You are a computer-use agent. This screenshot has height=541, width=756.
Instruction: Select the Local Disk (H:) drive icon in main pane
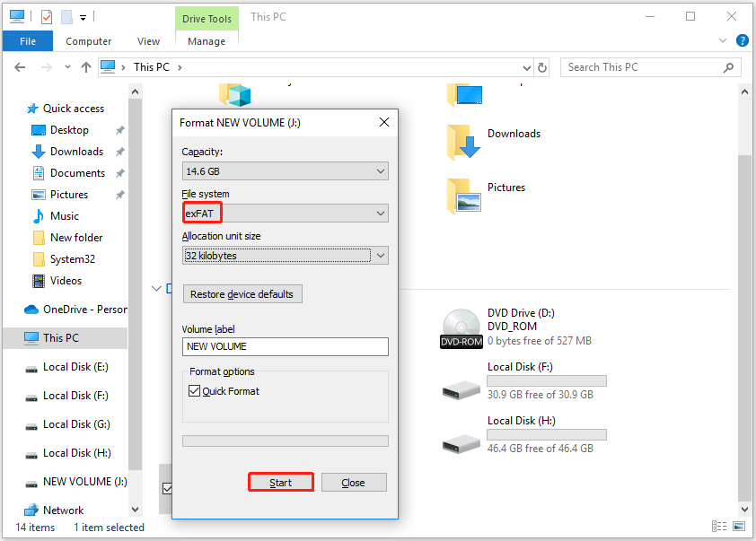click(461, 443)
